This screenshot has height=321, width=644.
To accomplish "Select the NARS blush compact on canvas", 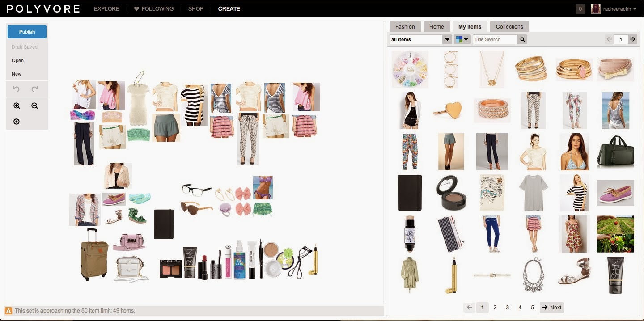I will (x=171, y=268).
